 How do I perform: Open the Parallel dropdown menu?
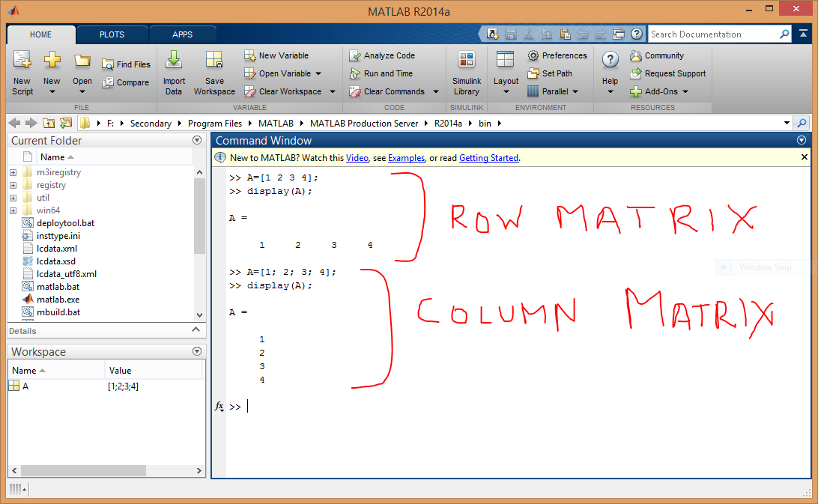(576, 91)
